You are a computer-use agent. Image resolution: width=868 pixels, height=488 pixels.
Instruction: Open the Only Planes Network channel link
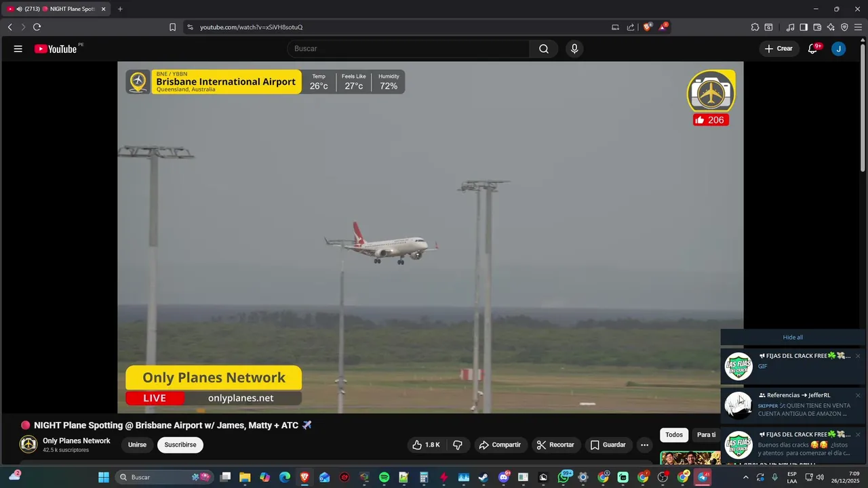tap(77, 441)
